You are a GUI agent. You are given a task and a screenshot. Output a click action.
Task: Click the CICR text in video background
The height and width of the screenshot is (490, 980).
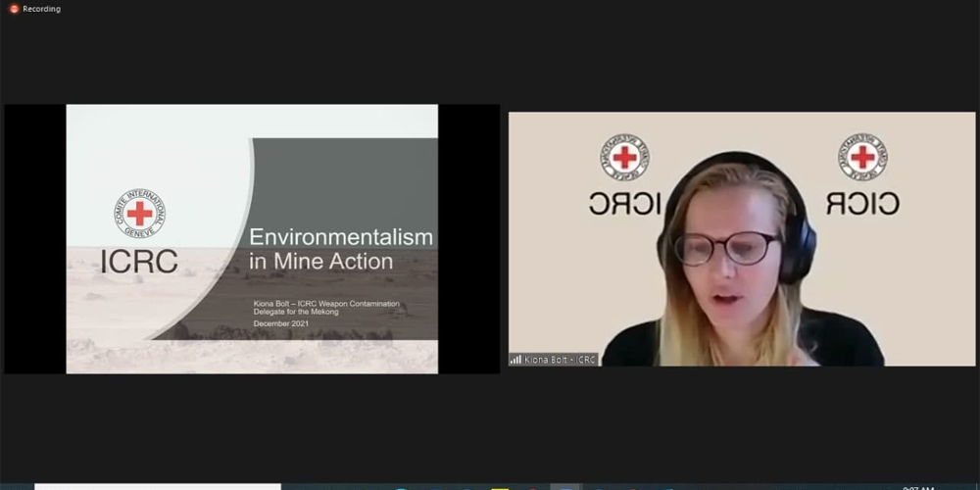click(862, 203)
